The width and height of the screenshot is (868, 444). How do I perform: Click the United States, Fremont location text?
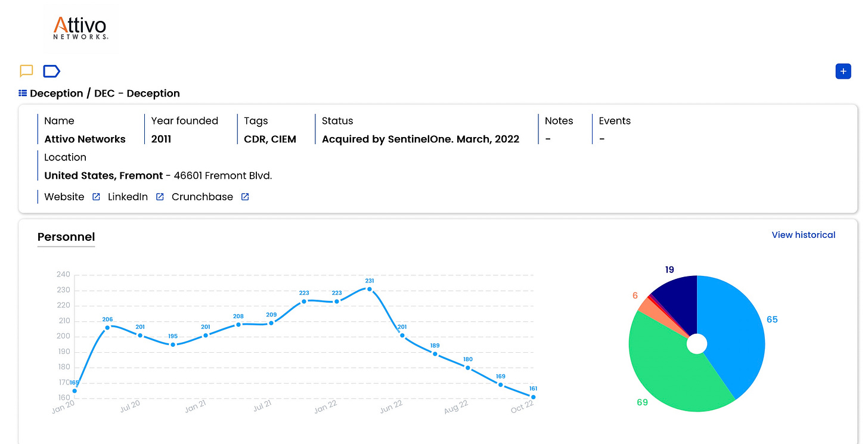pyautogui.click(x=104, y=176)
